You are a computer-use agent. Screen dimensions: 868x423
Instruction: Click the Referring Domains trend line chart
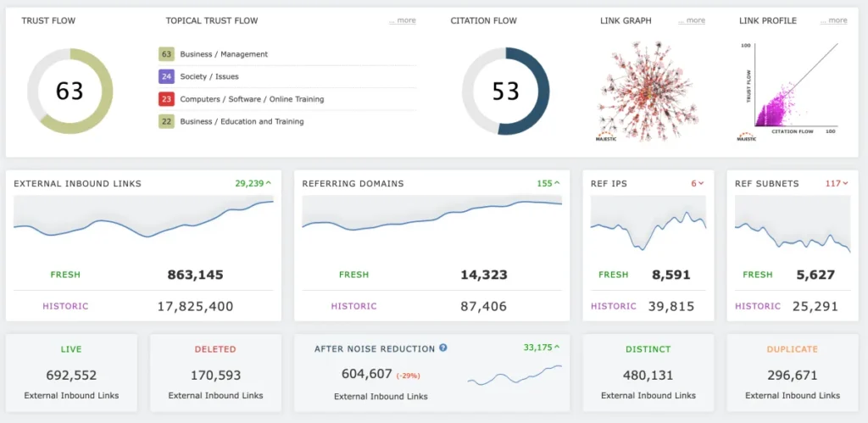431,215
